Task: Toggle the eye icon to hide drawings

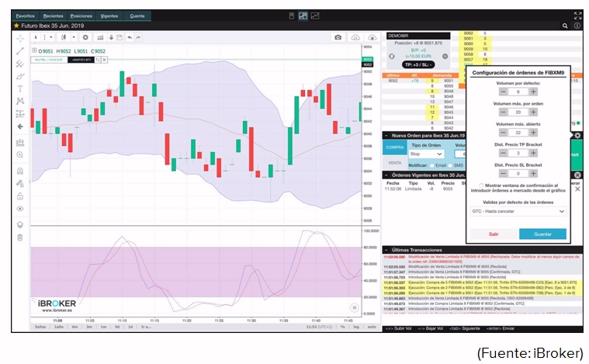Action: (20, 209)
